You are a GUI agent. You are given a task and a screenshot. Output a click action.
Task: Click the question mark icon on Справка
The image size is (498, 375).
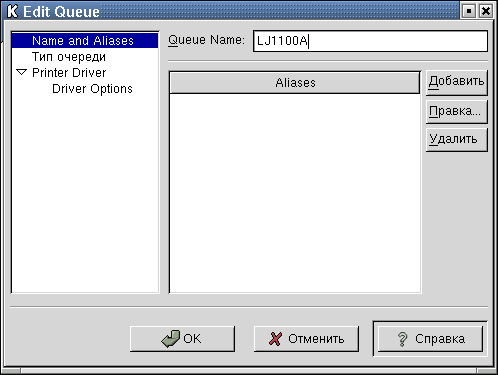[x=403, y=339]
